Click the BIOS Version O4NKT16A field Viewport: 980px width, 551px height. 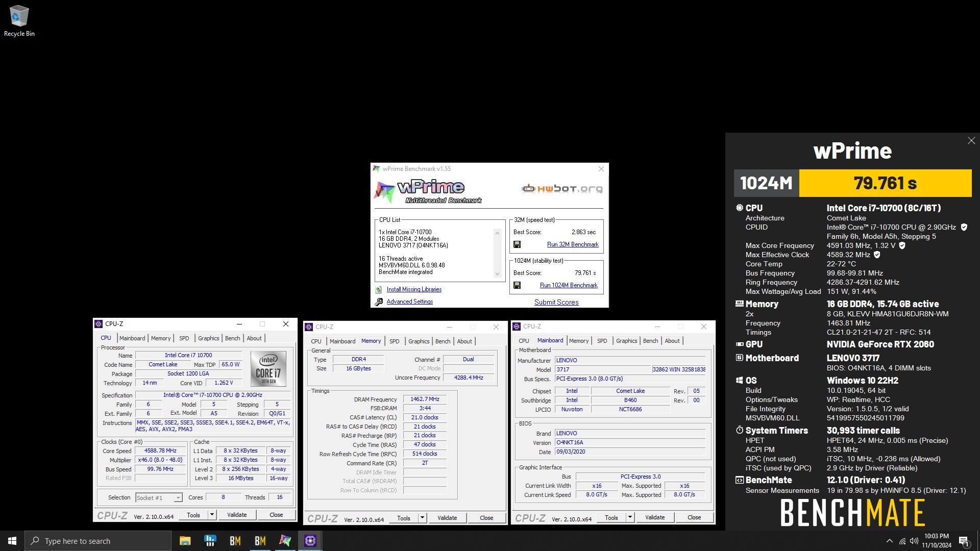(x=630, y=443)
